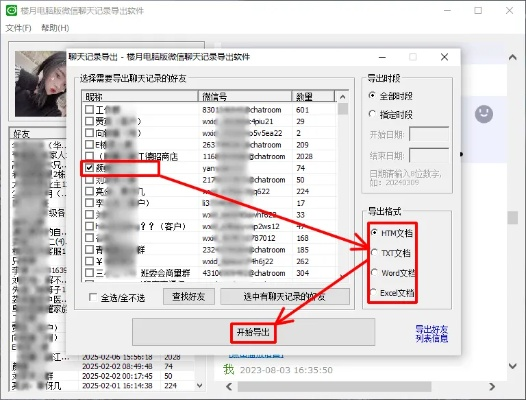Click the main window chat scroll down arrow
526x400 pixels.
point(512,366)
